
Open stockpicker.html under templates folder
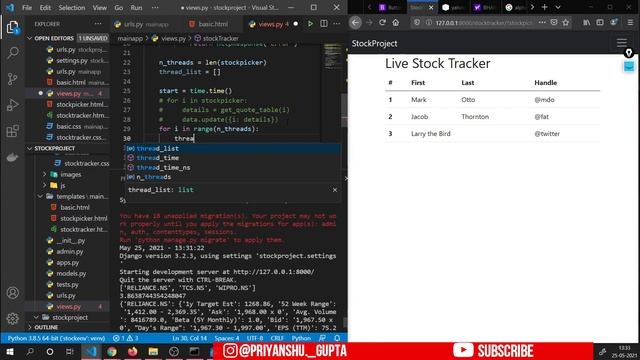click(84, 219)
